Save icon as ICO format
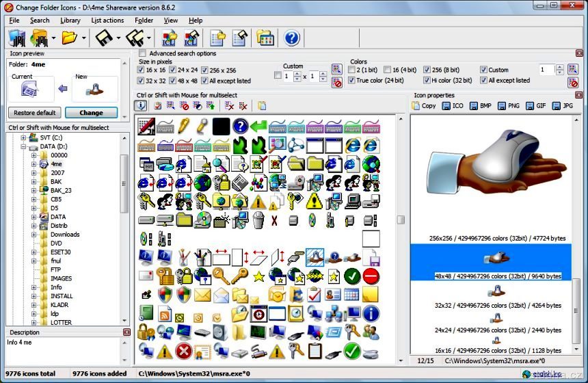The height and width of the screenshot is (383, 588). click(x=453, y=106)
